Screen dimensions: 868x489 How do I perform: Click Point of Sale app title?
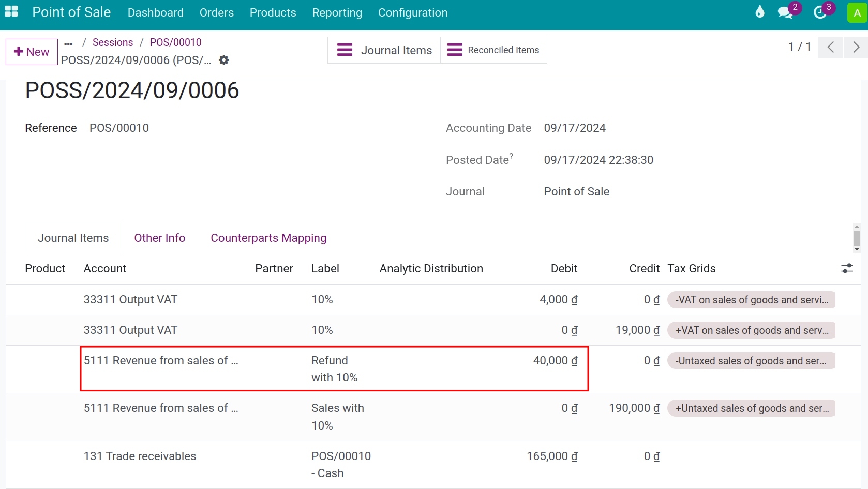tap(71, 12)
